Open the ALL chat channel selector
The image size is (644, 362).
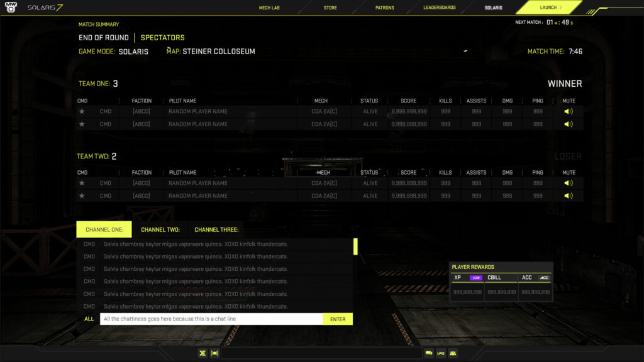89,319
